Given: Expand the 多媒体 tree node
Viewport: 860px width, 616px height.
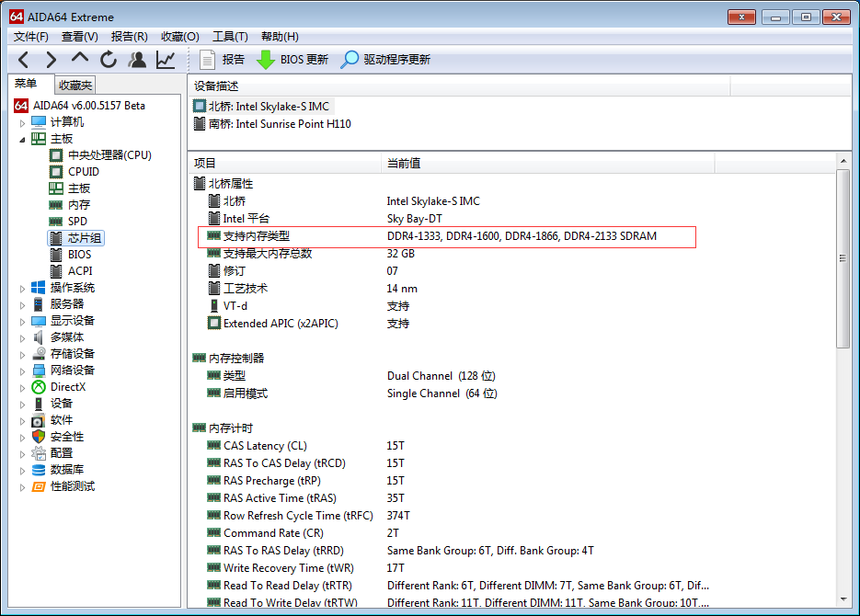Looking at the screenshot, I should [22, 337].
